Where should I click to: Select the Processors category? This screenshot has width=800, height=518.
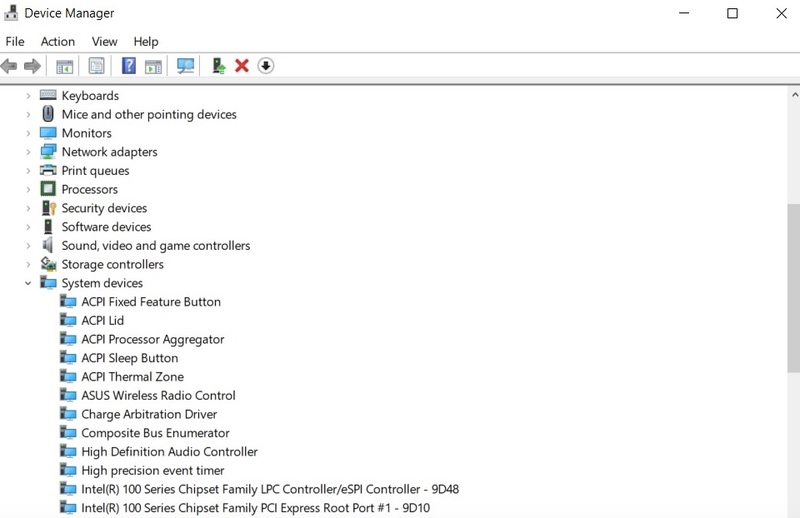tap(89, 189)
